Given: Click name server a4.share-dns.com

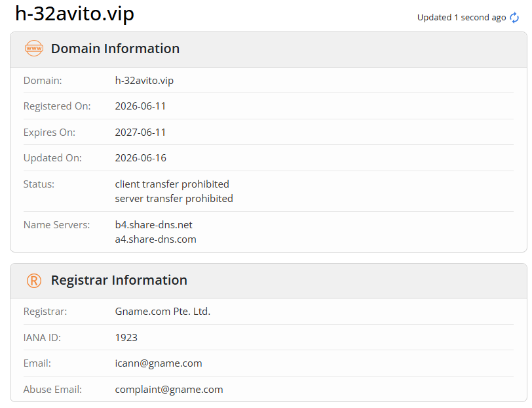Looking at the screenshot, I should tap(156, 239).
